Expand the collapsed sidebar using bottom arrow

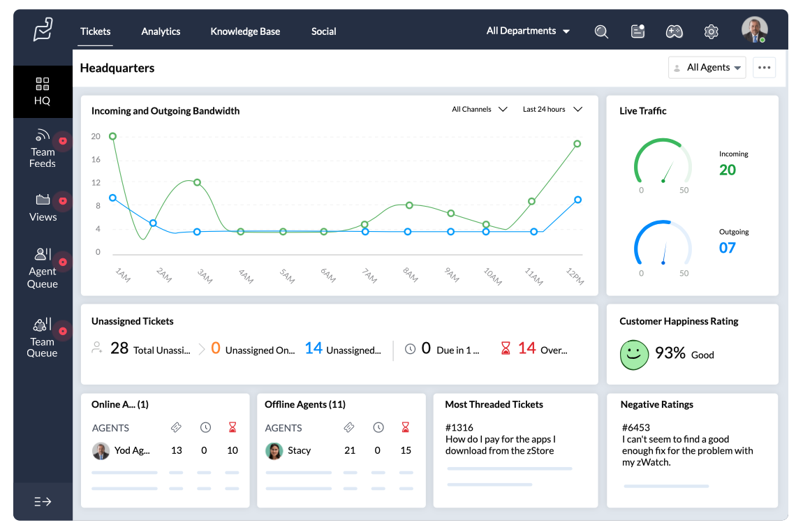(43, 501)
